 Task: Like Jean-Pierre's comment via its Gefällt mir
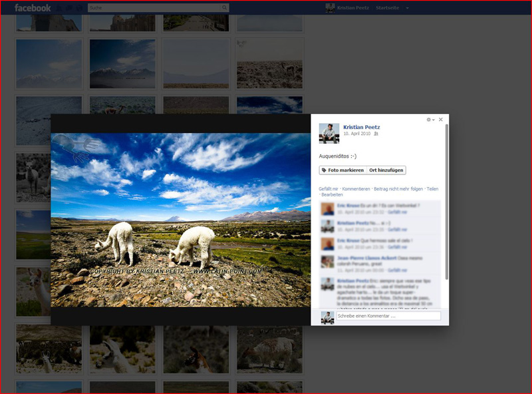pyautogui.click(x=397, y=270)
